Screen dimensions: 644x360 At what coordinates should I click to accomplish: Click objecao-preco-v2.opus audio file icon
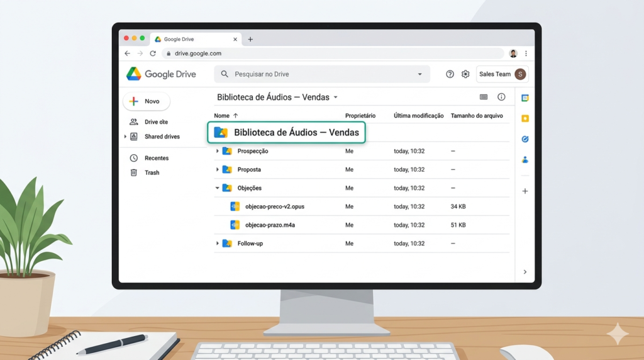point(235,206)
